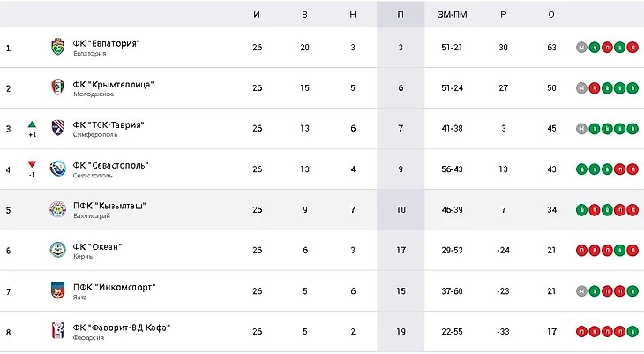This screenshot has height=354, width=644.
Task: Click red down arrow beside Sevastopol
Action: point(32,164)
